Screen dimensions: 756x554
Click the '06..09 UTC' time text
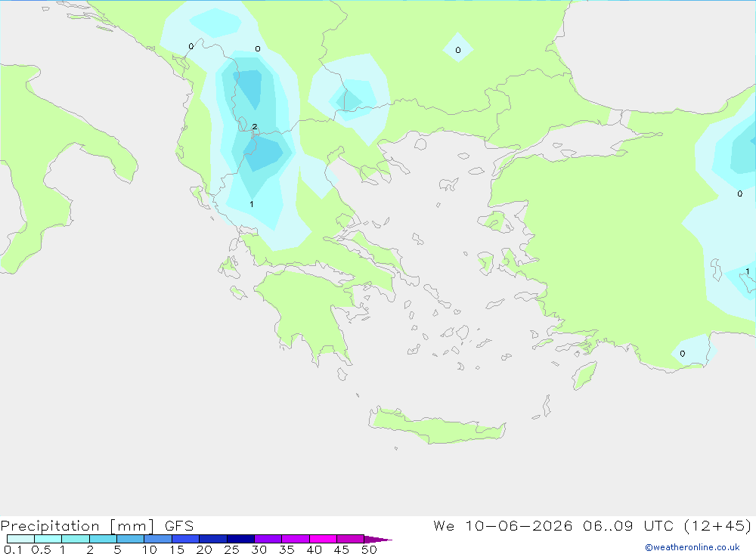pos(627,526)
